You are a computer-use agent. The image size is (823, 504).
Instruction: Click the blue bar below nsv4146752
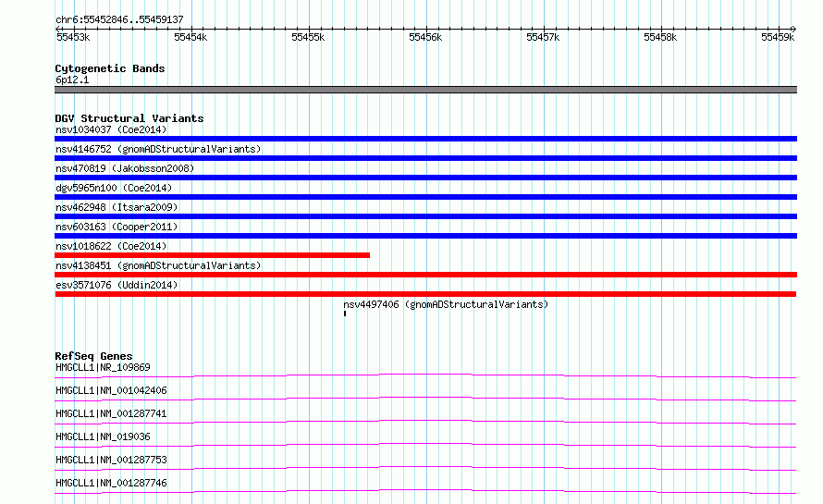point(425,158)
